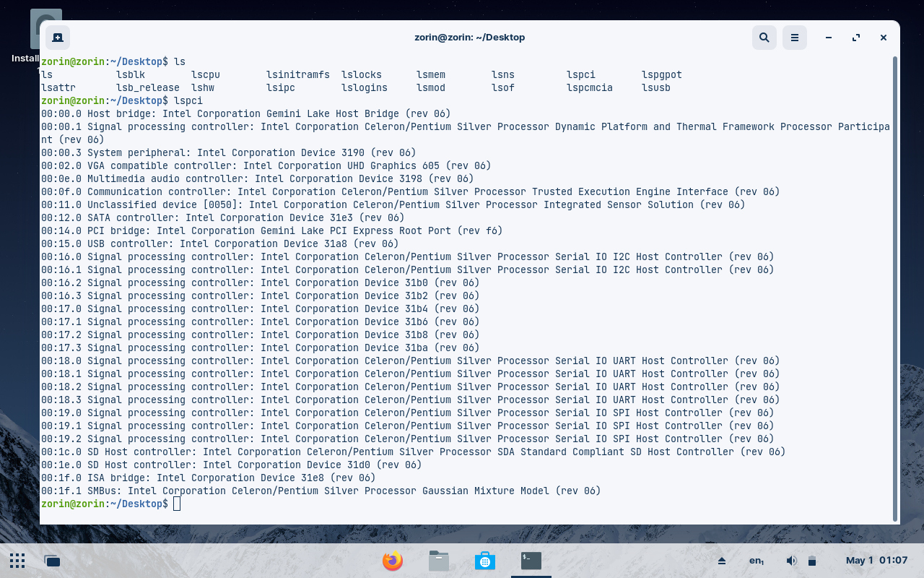The height and width of the screenshot is (578, 924).
Task: Open the activities overview in taskbar
Action: pos(52,561)
